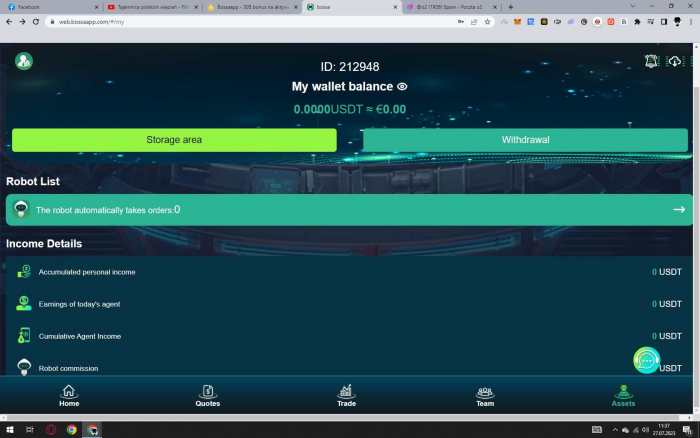Click the horizontal scrollbar at page bottom
The height and width of the screenshot is (438, 700).
point(340,416)
